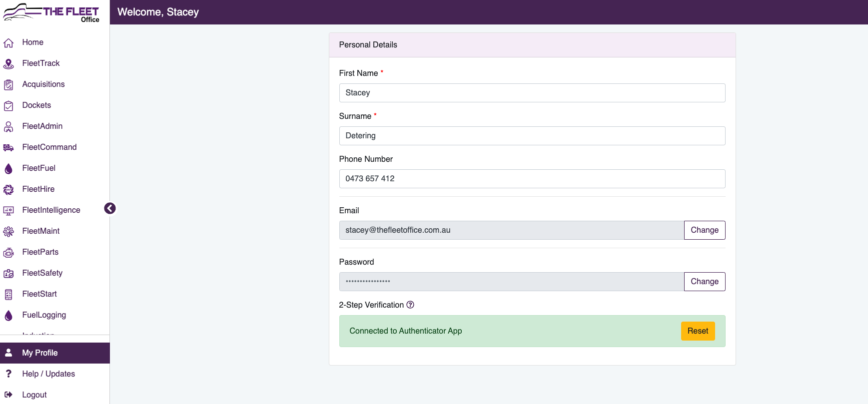
Task: Click the FleetParts engine icon
Action: (x=8, y=253)
